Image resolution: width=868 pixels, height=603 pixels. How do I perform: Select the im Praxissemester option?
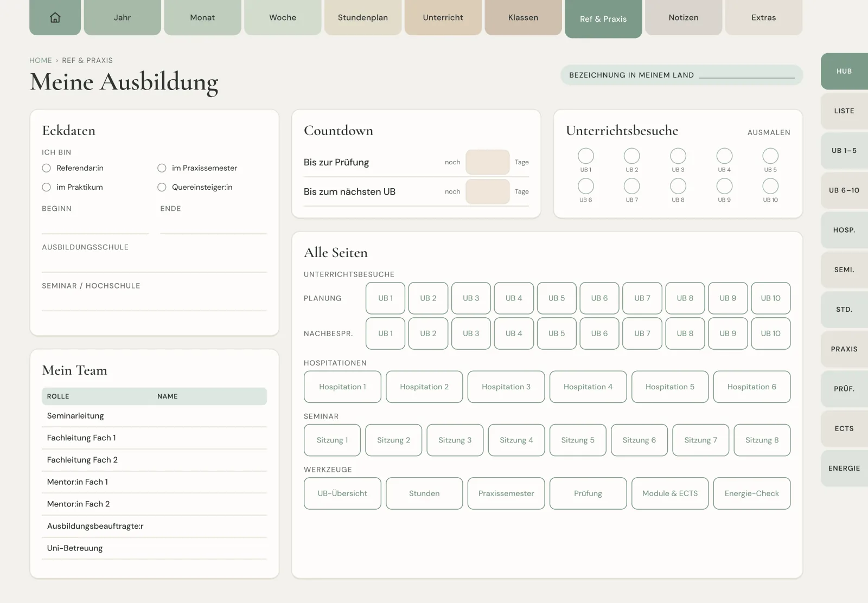click(162, 168)
